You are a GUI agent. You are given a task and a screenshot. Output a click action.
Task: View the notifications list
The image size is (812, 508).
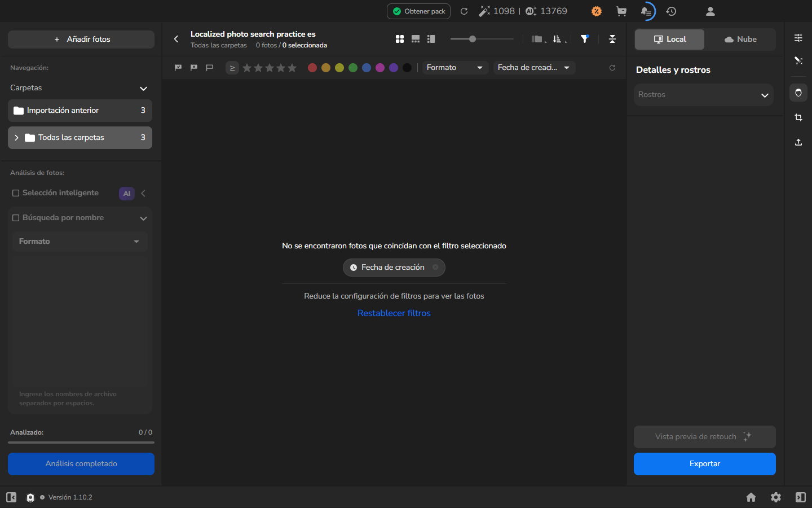tap(646, 11)
